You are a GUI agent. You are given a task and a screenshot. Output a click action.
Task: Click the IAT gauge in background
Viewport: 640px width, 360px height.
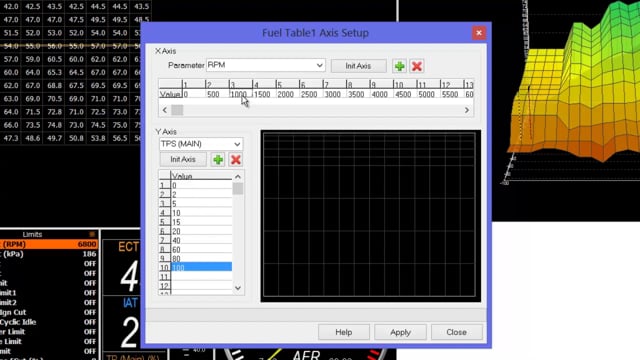122,323
